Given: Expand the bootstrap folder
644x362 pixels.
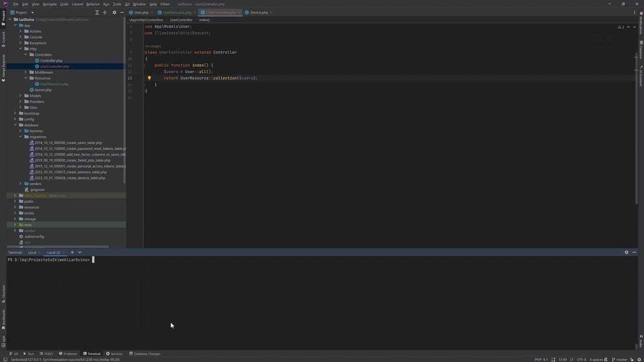Looking at the screenshot, I should 15,113.
